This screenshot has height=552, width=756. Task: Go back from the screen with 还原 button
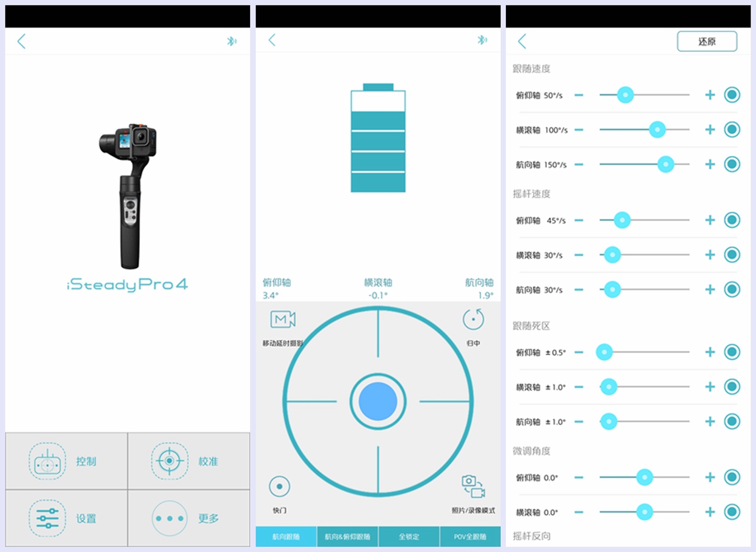click(522, 41)
